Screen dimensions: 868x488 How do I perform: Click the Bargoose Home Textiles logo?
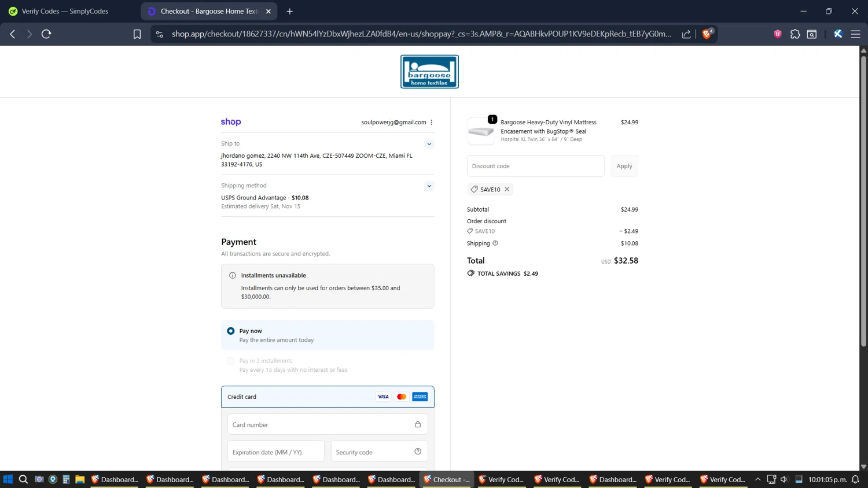coord(429,72)
